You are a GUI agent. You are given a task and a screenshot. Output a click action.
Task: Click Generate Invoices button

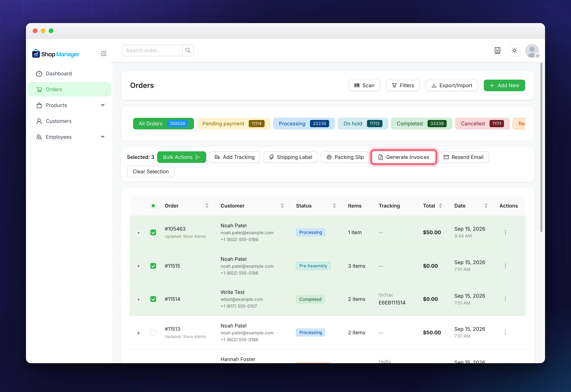(x=404, y=157)
